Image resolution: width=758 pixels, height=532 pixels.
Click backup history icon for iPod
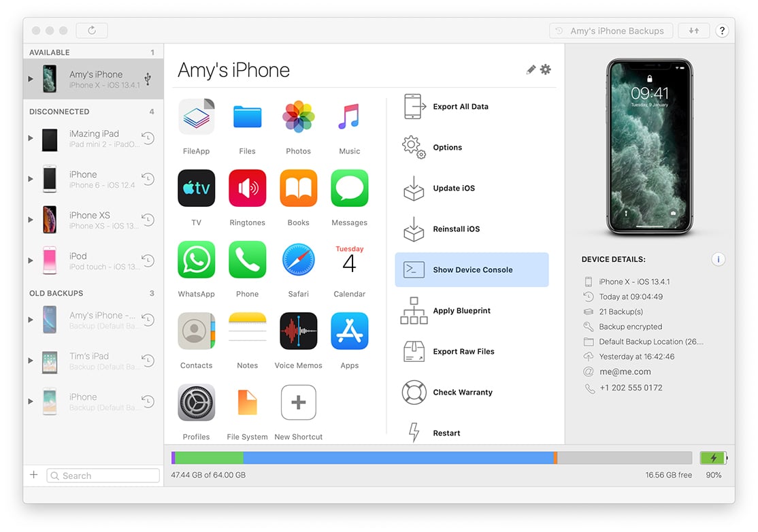148,261
